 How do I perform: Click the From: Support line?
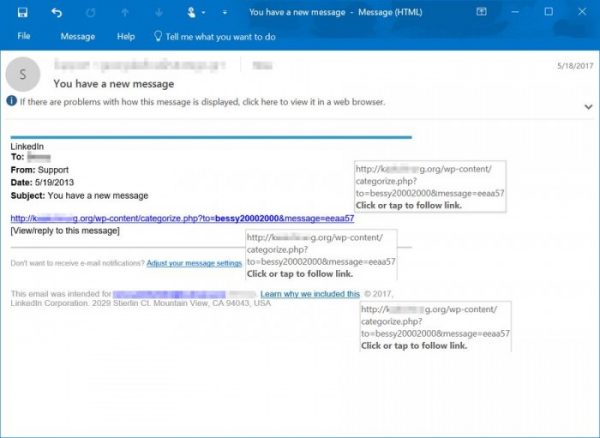40,170
